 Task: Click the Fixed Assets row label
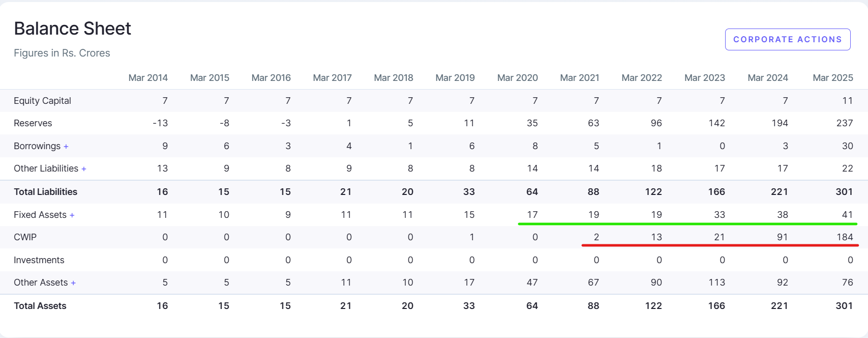[40, 215]
